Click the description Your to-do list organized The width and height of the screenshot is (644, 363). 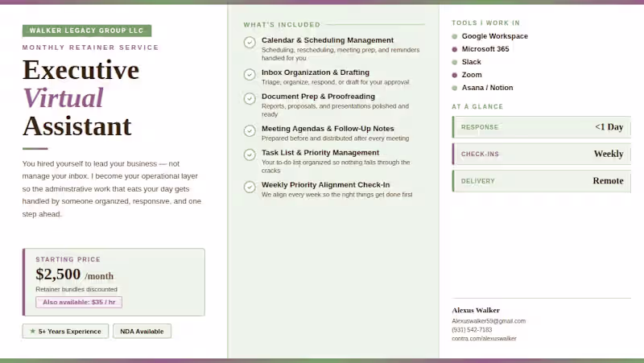click(x=336, y=167)
